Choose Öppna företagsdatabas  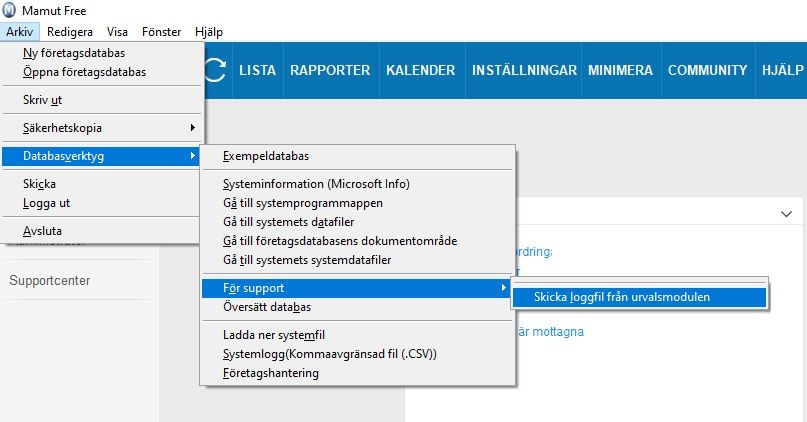84,72
